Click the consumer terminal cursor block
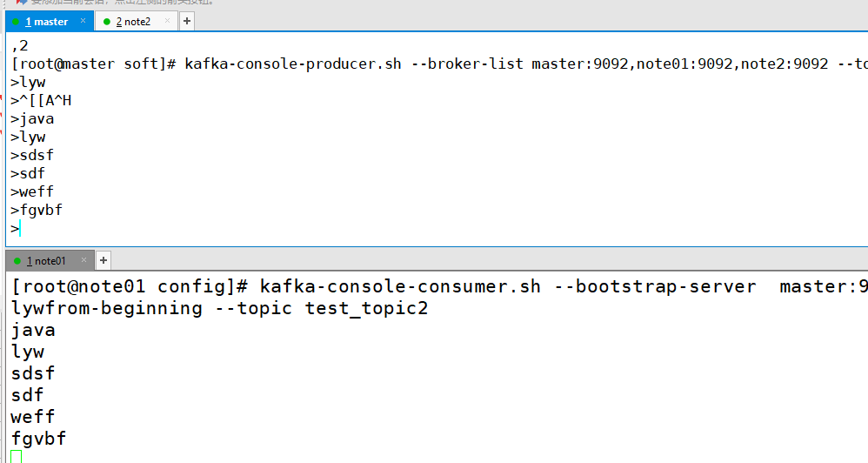The image size is (868, 463). (17, 457)
